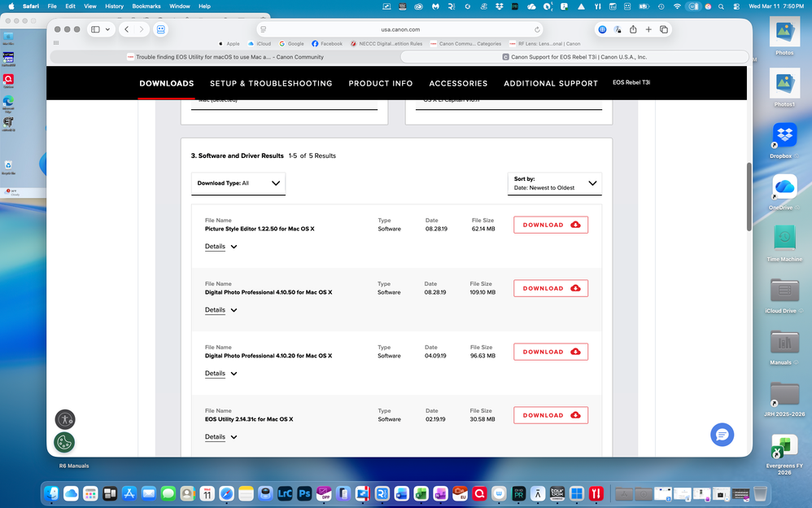Open Mail from the Dock

[149, 493]
